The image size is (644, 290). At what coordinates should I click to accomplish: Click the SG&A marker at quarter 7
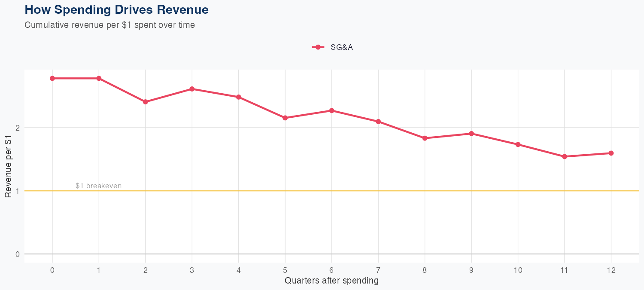[378, 122]
